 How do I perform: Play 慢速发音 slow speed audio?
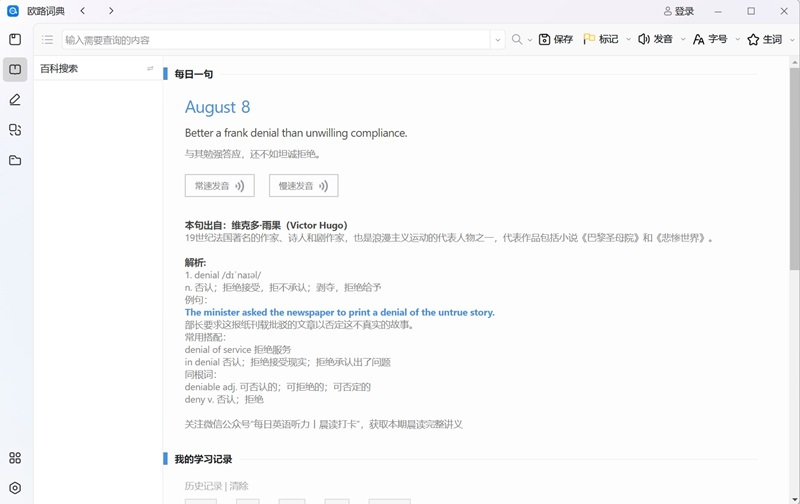(x=303, y=186)
